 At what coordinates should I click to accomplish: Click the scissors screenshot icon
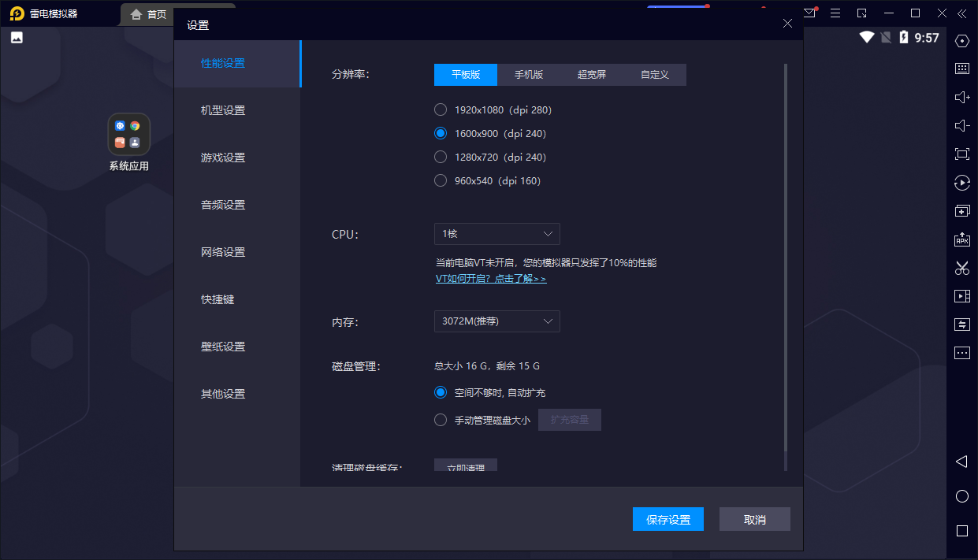(961, 268)
